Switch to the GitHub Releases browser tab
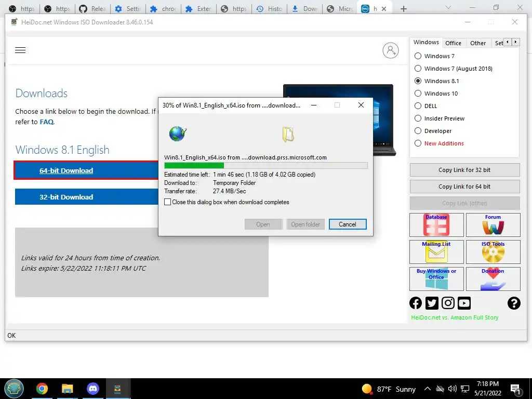Screen dimensions: 532x399 [92, 9]
